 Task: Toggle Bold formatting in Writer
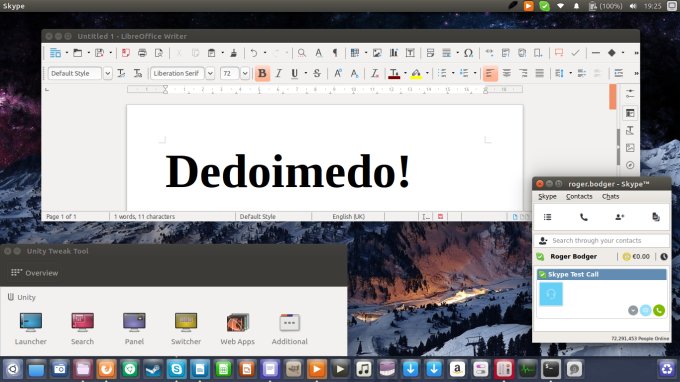click(262, 73)
